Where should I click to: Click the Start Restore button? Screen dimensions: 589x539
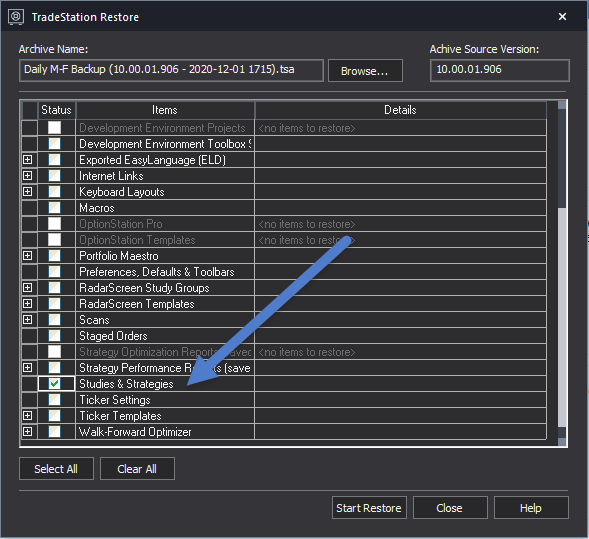[369, 508]
